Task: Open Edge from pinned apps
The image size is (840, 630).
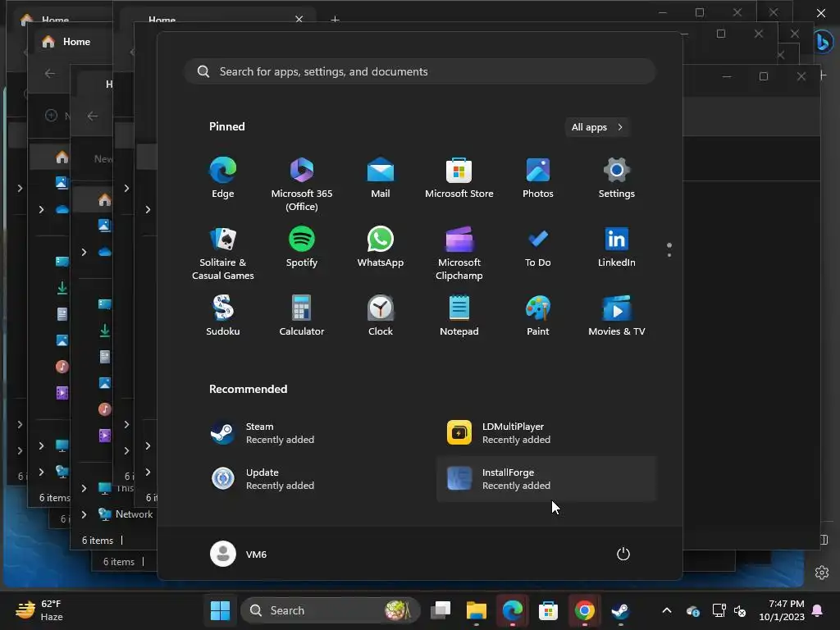Action: 223,178
